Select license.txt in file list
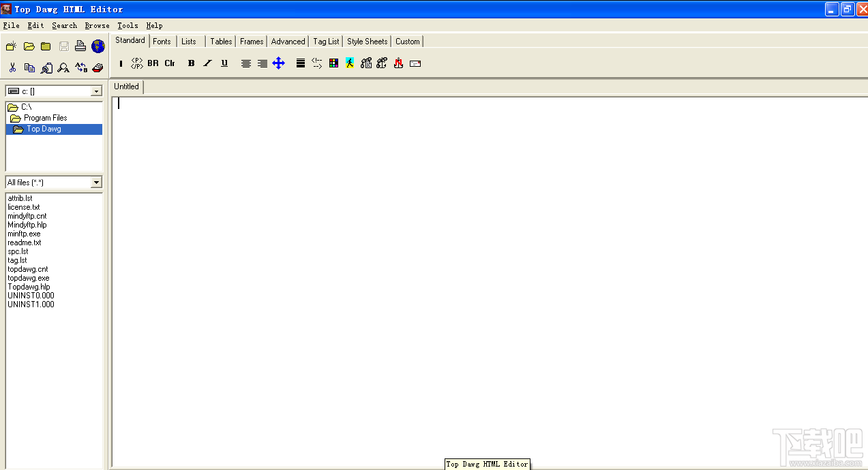The height and width of the screenshot is (470, 868). point(24,207)
